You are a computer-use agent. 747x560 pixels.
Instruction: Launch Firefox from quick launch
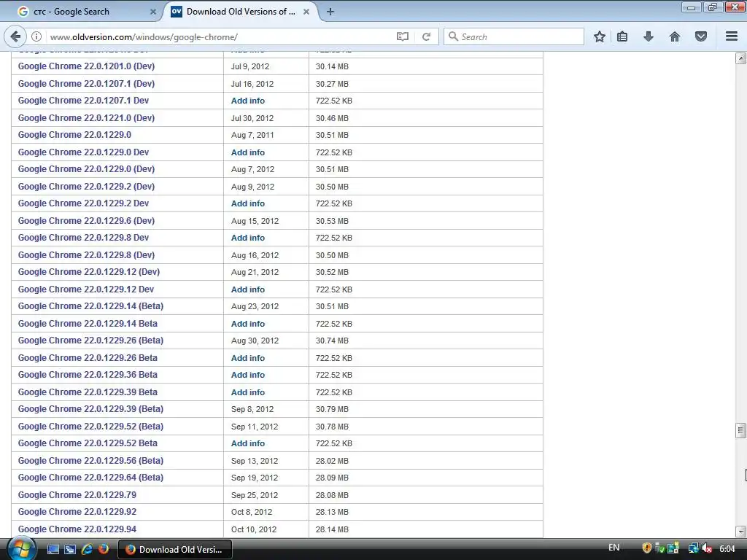click(x=103, y=550)
